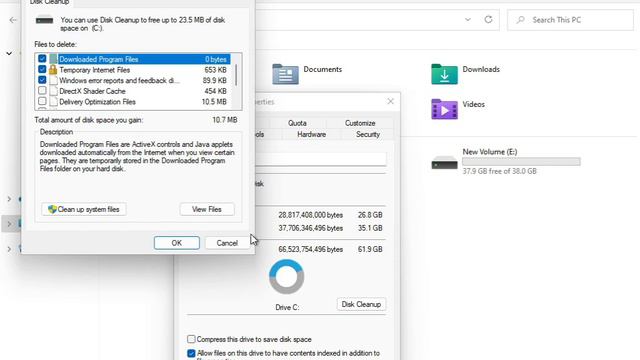Check the Delivery Optimization Files checkbox
The image size is (640, 360).
coord(42,101)
